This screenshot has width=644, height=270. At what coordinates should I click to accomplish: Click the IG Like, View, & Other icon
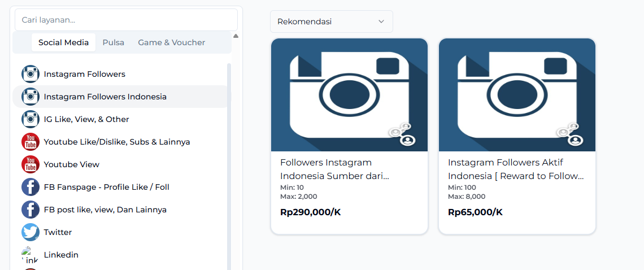point(31,119)
